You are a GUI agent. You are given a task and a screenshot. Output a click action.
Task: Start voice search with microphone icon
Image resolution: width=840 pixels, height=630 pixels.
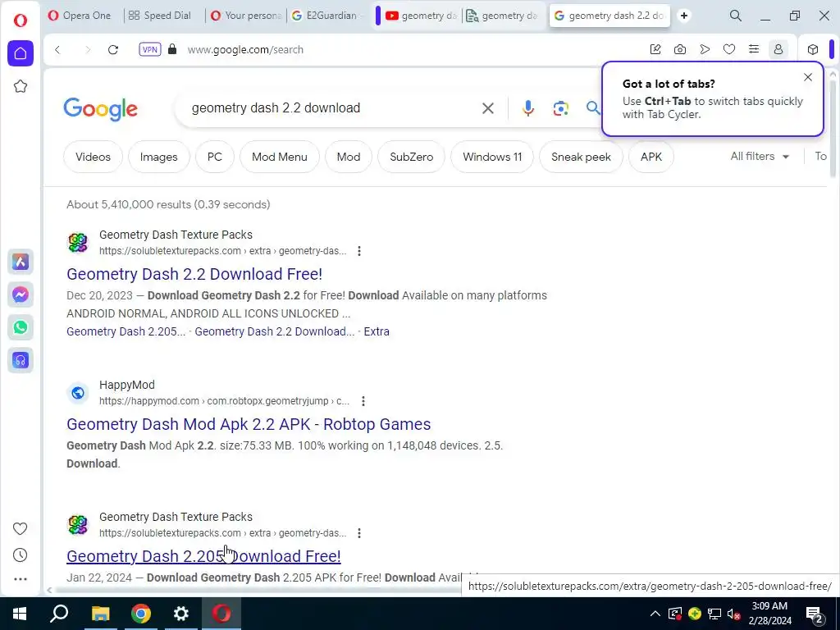coord(528,108)
